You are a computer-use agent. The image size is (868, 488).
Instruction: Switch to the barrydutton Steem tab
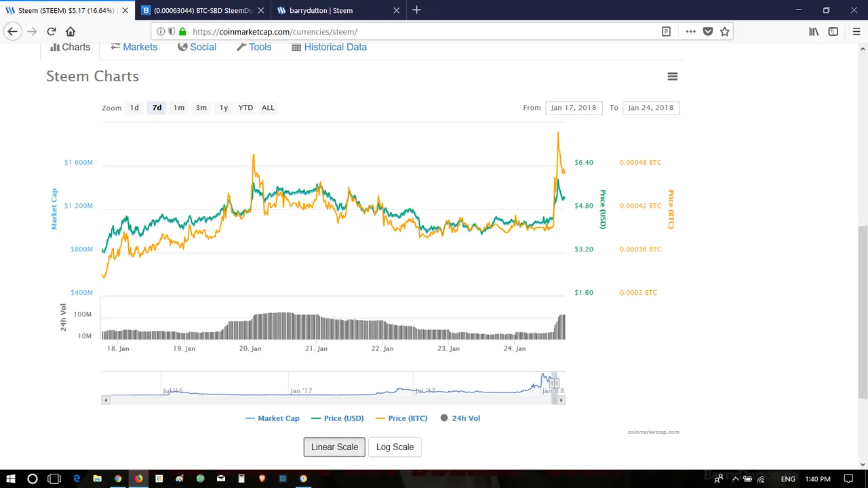(339, 10)
